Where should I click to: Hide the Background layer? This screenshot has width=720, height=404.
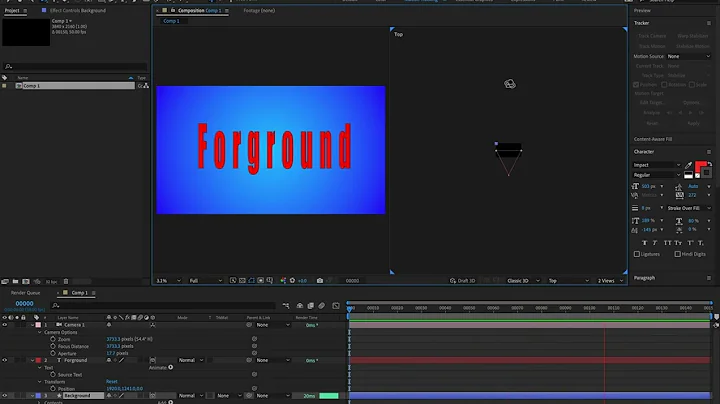(5, 396)
